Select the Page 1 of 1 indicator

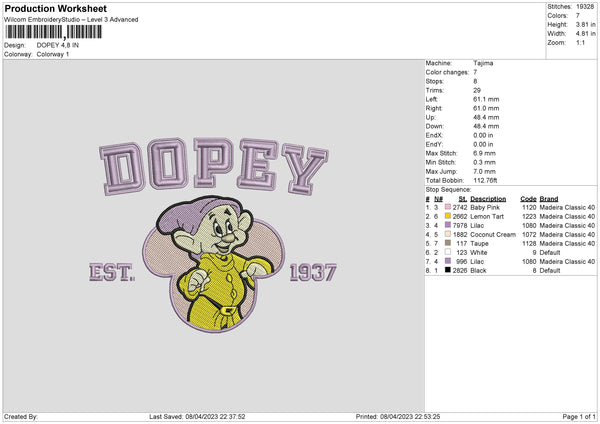579,416
